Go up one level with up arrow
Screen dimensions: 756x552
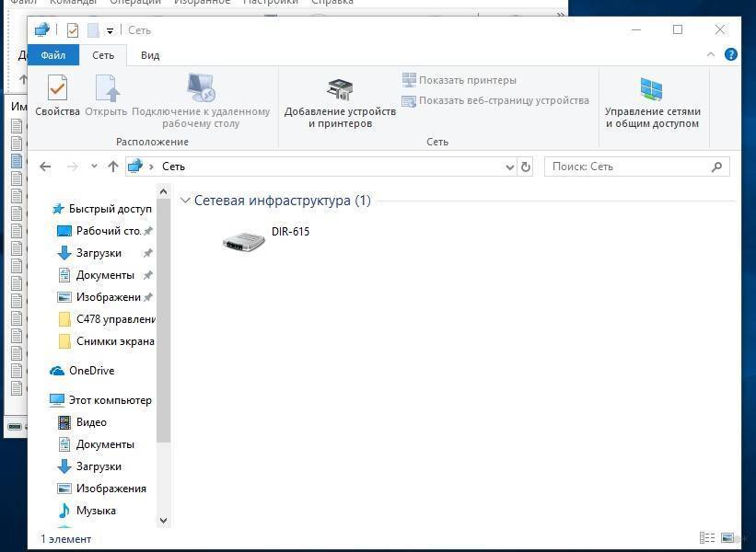(113, 167)
